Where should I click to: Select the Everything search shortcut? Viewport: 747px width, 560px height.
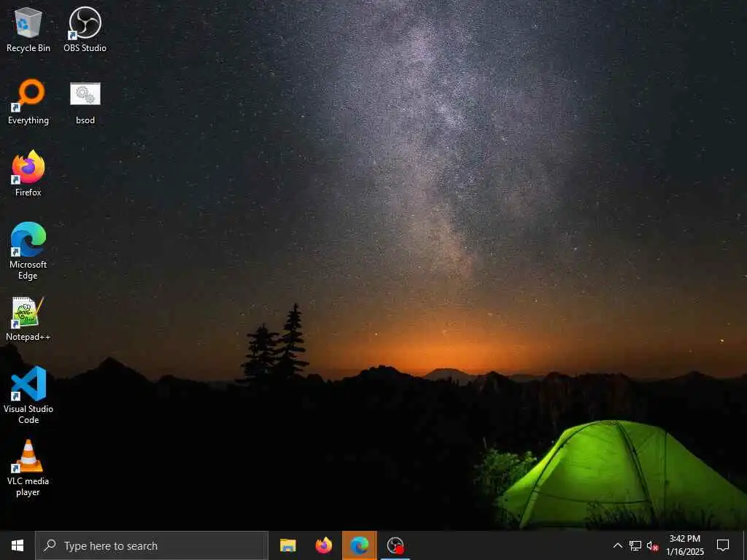pyautogui.click(x=28, y=102)
